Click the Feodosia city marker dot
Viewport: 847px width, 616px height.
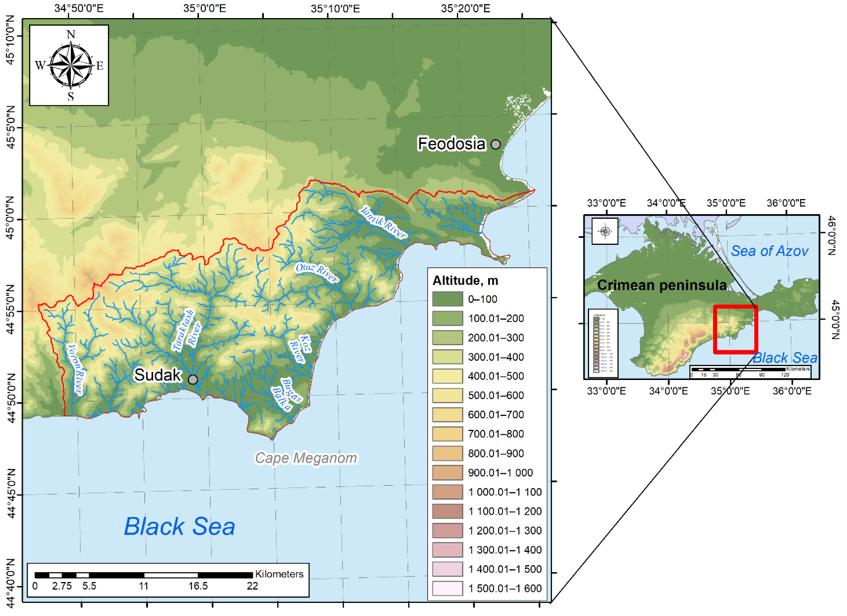496,144
